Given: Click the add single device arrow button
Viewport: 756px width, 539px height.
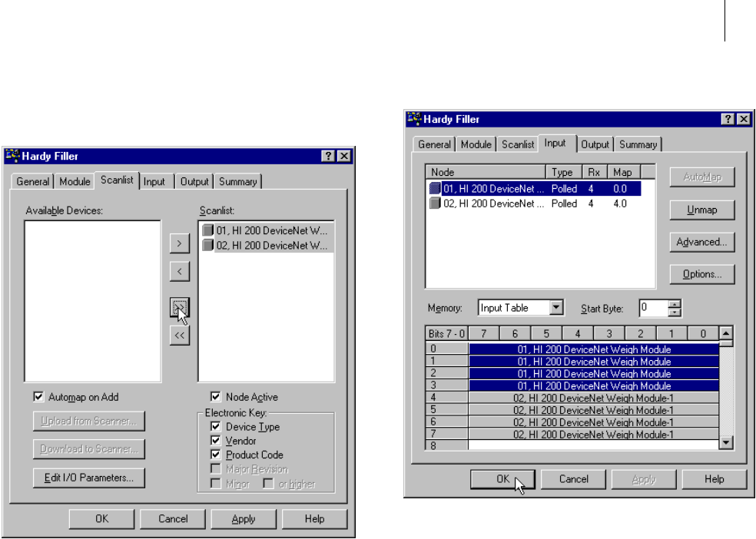Looking at the screenshot, I should [x=179, y=243].
